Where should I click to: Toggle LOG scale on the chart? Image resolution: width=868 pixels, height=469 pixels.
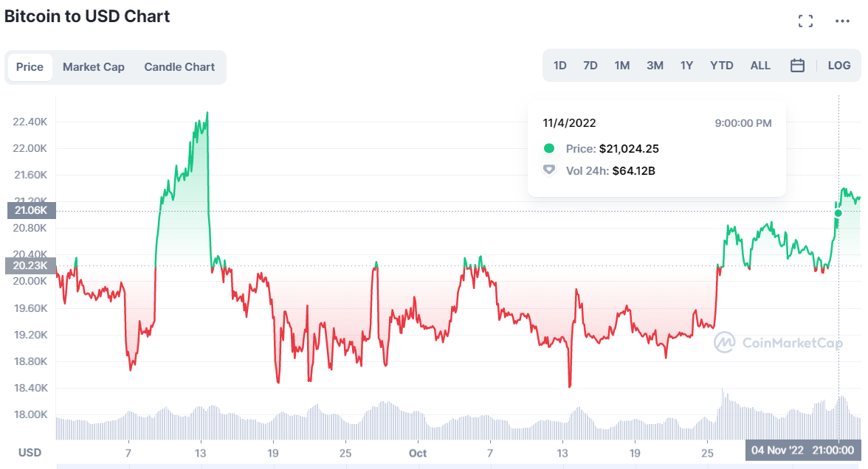pyautogui.click(x=839, y=65)
